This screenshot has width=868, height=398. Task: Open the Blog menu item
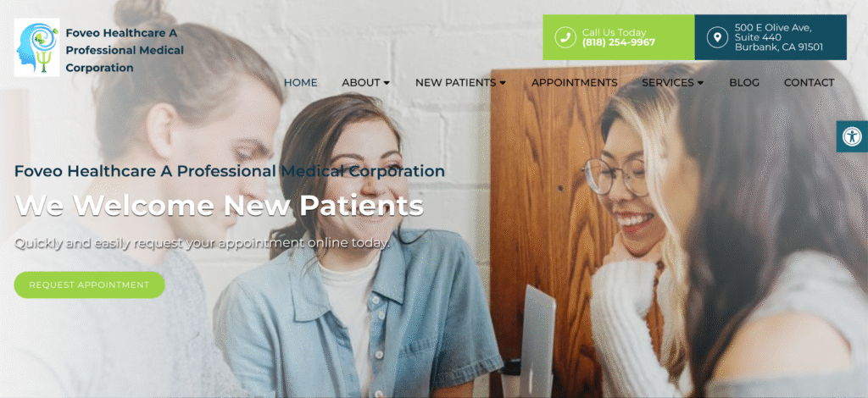[x=744, y=83]
